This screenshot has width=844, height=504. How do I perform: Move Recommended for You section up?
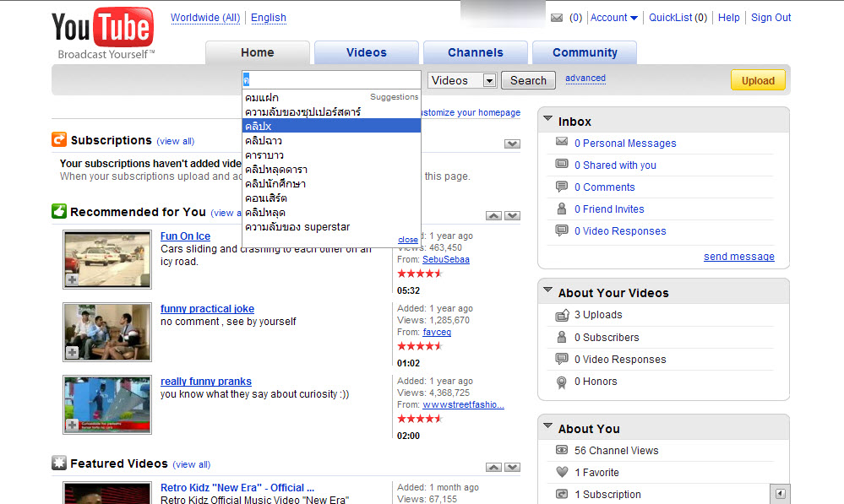pyautogui.click(x=493, y=215)
